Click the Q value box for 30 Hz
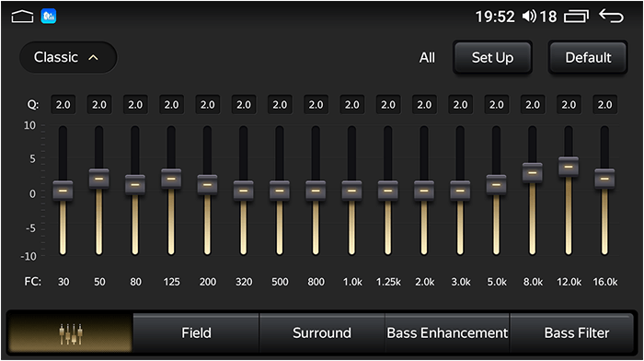644x361 pixels. pyautogui.click(x=63, y=105)
